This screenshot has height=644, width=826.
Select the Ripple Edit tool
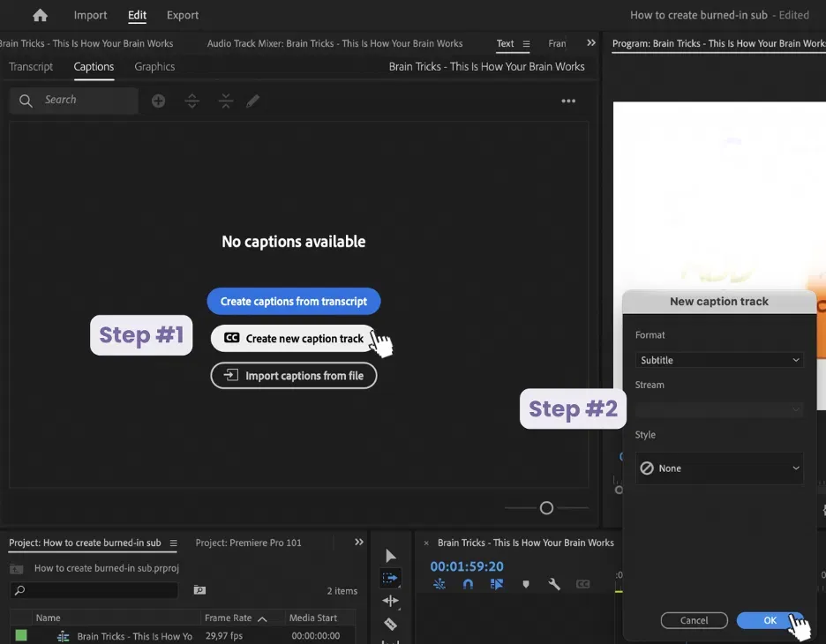390,601
